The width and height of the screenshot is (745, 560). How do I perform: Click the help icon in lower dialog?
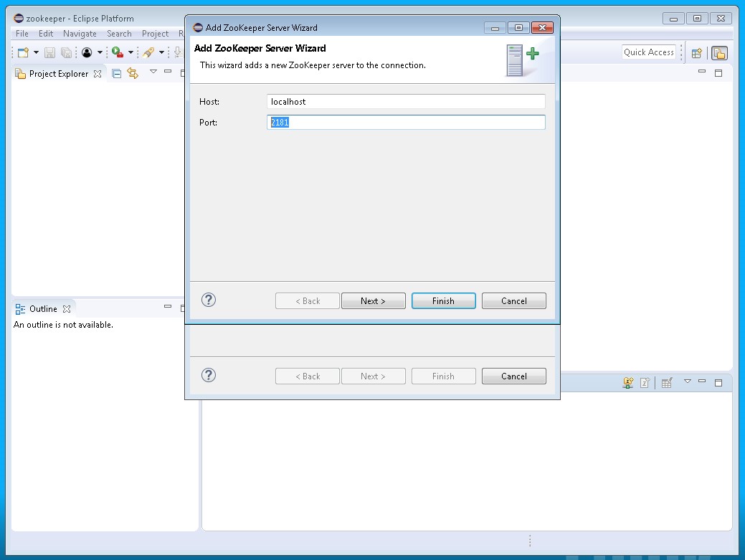click(209, 375)
